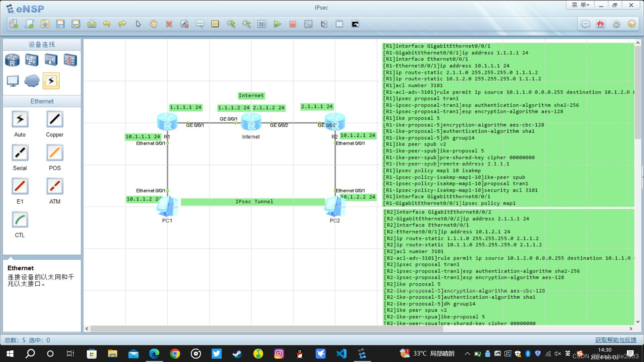The width and height of the screenshot is (644, 362).
Task: Click the Start All Devices play button
Action: pyautogui.click(x=277, y=24)
